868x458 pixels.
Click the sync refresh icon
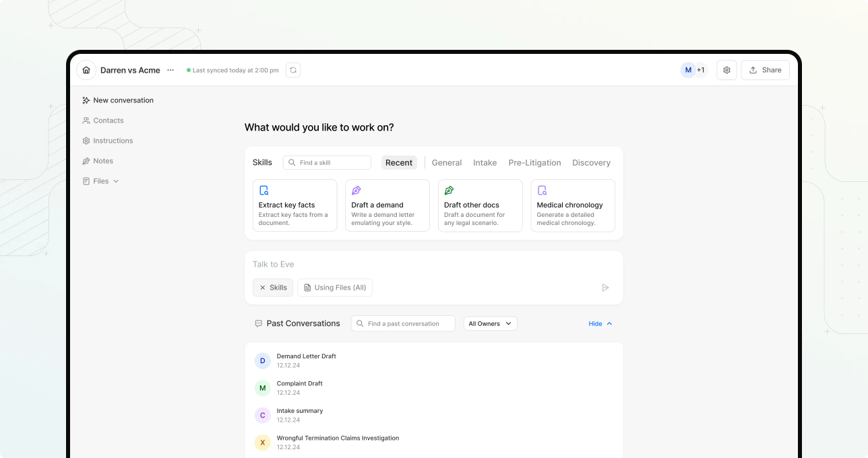pos(293,70)
